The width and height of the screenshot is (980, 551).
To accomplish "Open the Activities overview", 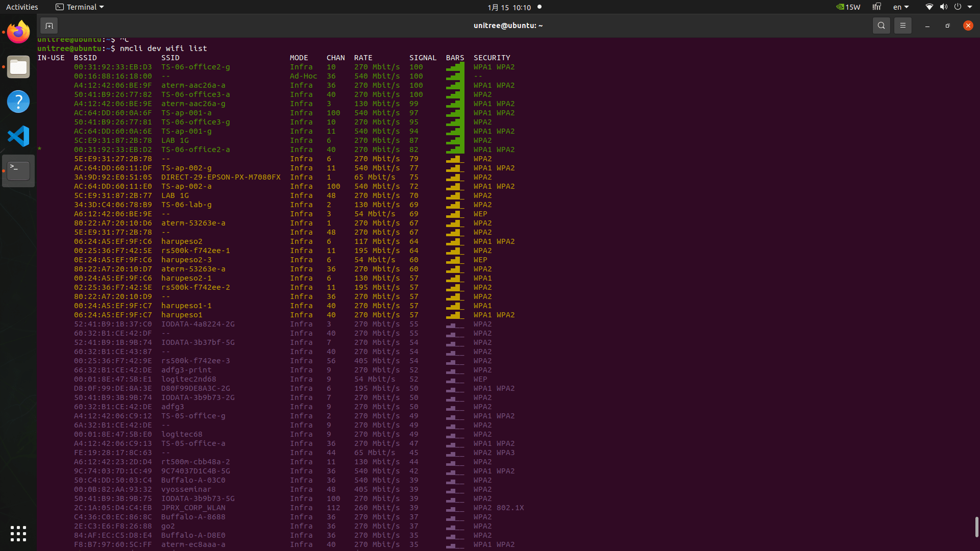I will click(x=22, y=7).
